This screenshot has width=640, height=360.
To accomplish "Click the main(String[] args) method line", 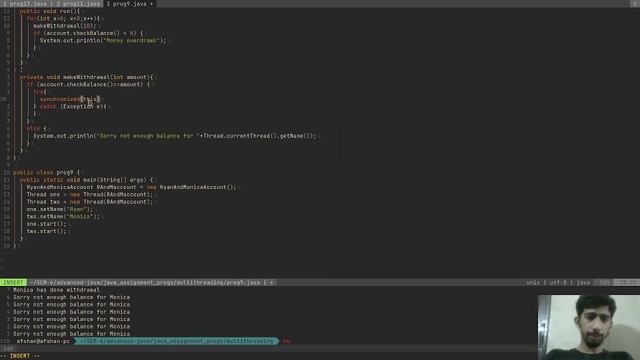I will point(87,180).
